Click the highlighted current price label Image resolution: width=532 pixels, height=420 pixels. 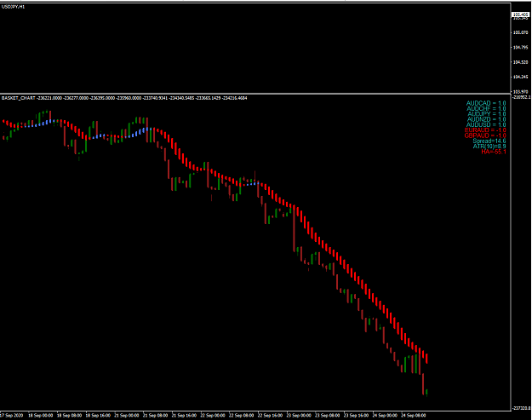pos(521,14)
